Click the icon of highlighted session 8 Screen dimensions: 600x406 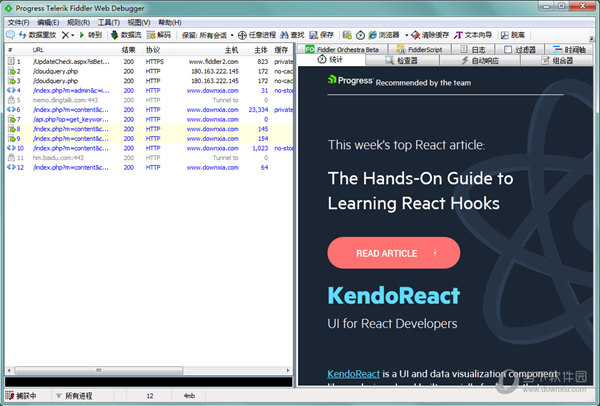[11, 129]
